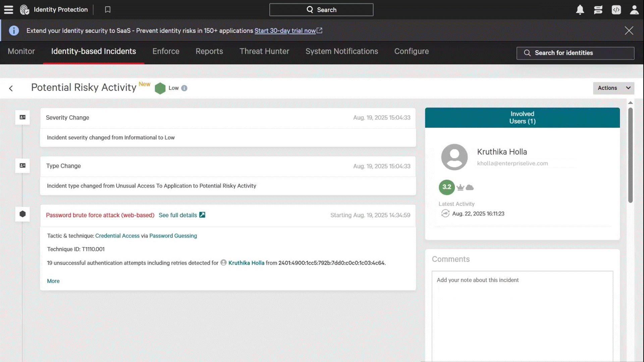Click the user profile icon
The height and width of the screenshot is (362, 644).
point(634,10)
